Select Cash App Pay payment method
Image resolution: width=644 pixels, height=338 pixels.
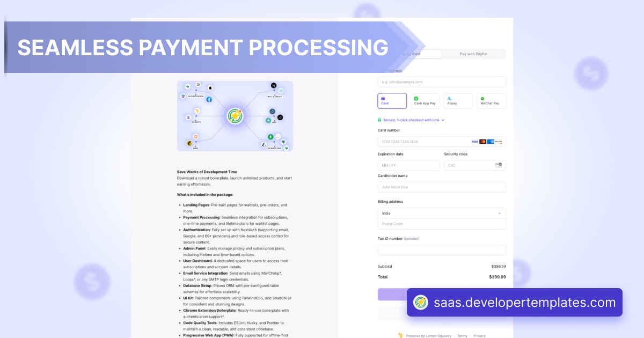pos(425,101)
